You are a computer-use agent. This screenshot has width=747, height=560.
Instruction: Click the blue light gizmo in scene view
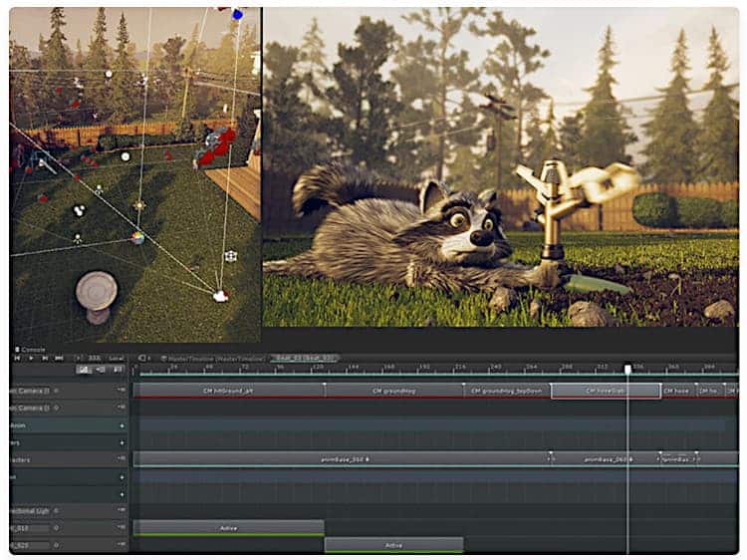[237, 14]
